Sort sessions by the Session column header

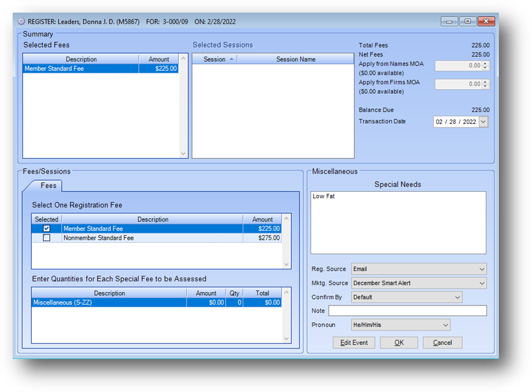coord(214,59)
